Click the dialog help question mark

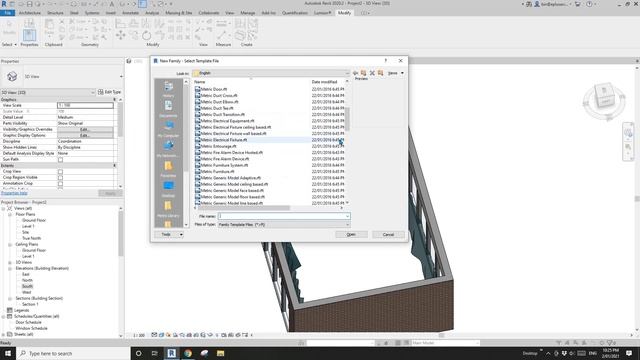[385, 60]
